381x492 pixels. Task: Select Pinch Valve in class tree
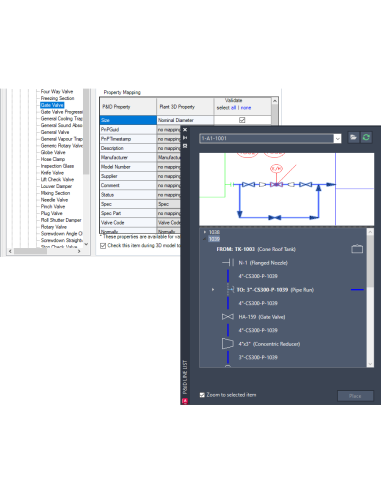[53, 206]
